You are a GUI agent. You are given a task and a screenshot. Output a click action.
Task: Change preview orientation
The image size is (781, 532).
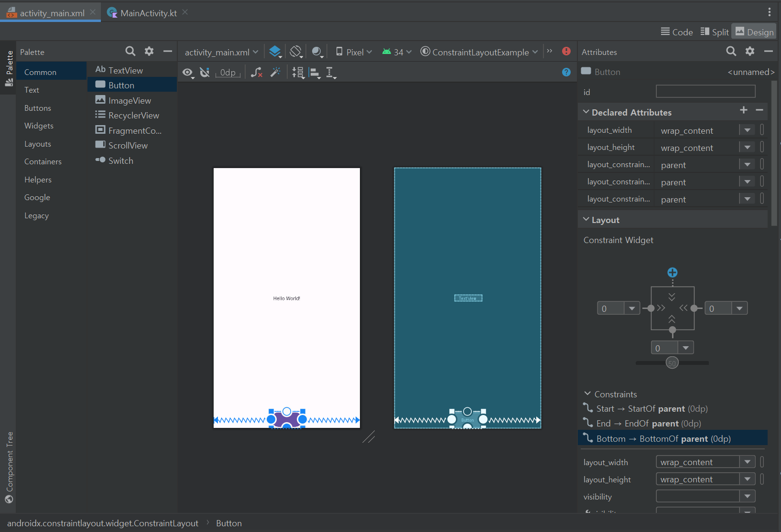[296, 52]
